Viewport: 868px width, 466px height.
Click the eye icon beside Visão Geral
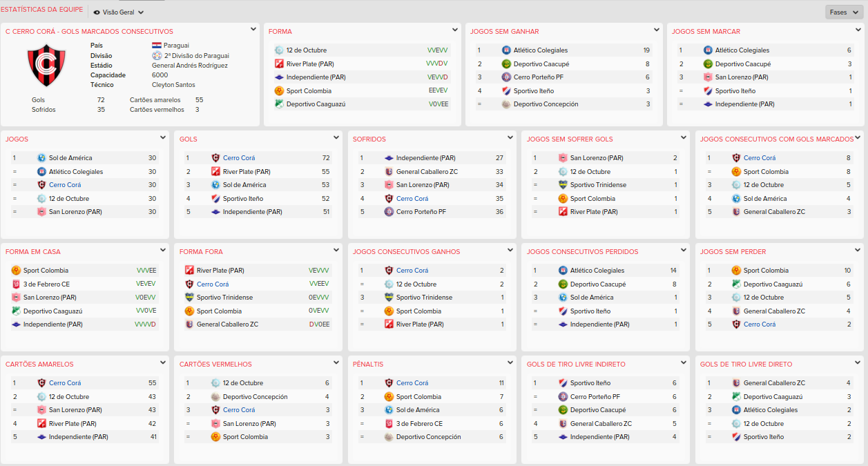[97, 12]
